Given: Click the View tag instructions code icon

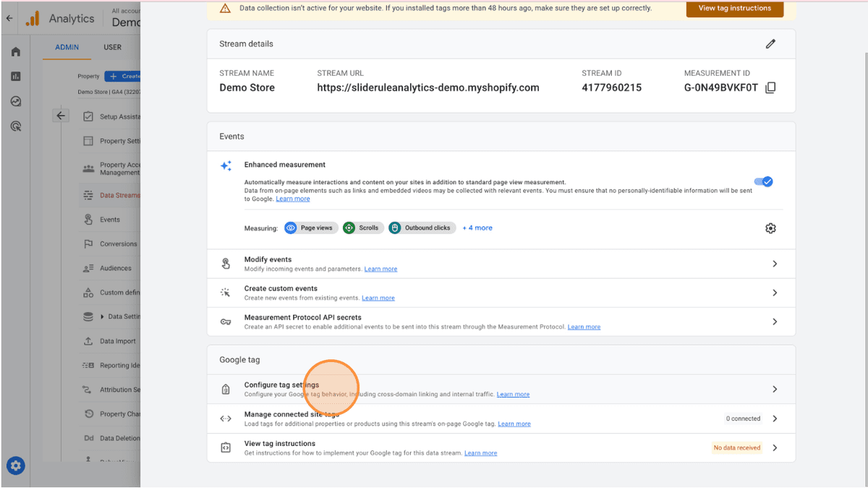Looking at the screenshot, I should (226, 447).
